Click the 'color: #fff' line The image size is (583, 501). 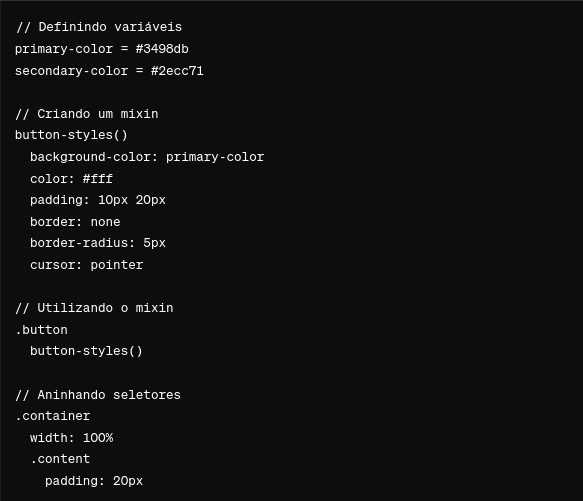click(x=71, y=179)
